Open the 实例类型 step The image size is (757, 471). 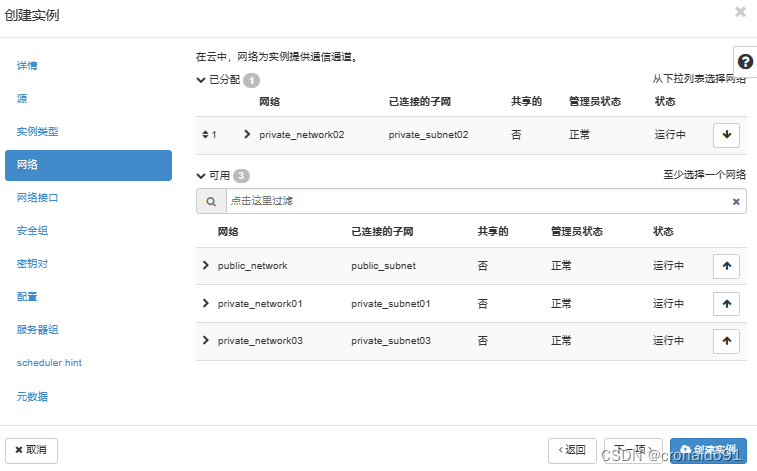coord(38,131)
